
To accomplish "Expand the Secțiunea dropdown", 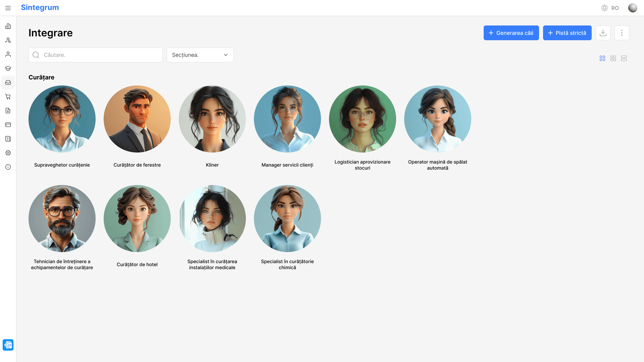I will (200, 55).
